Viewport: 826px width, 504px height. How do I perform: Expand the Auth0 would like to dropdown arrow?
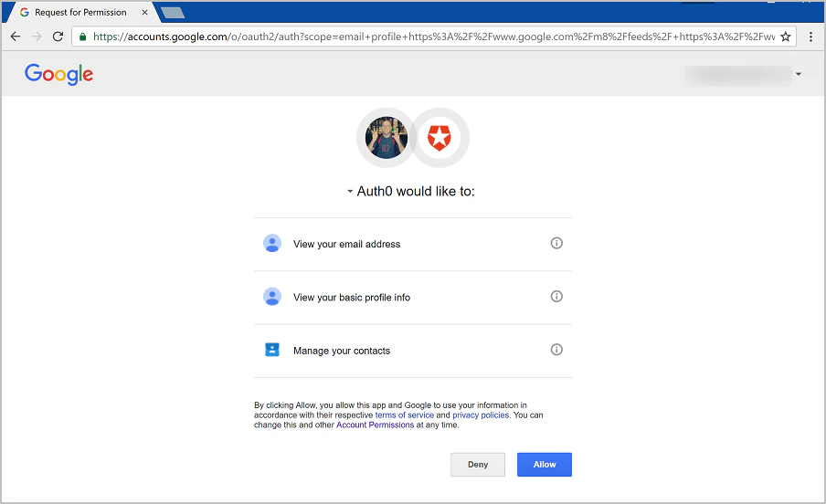(350, 192)
